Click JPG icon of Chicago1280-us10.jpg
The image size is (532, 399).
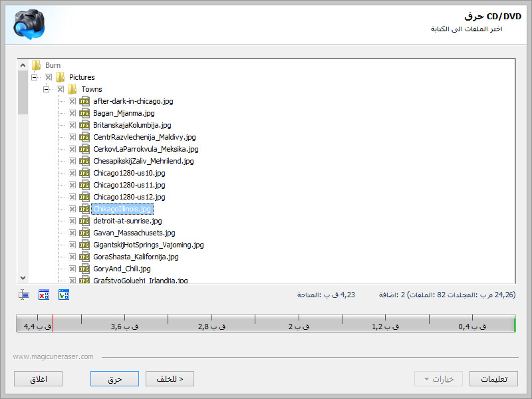pos(84,173)
